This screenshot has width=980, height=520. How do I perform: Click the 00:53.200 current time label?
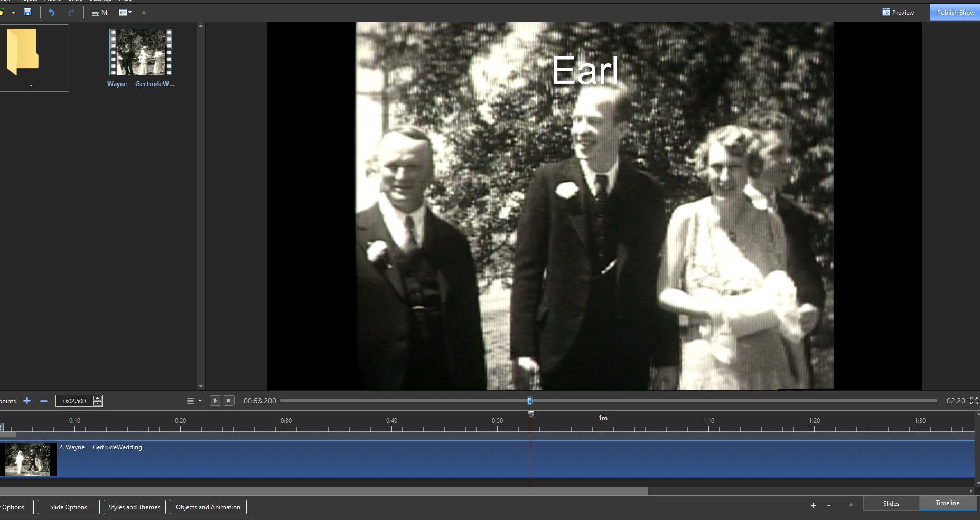coord(260,401)
